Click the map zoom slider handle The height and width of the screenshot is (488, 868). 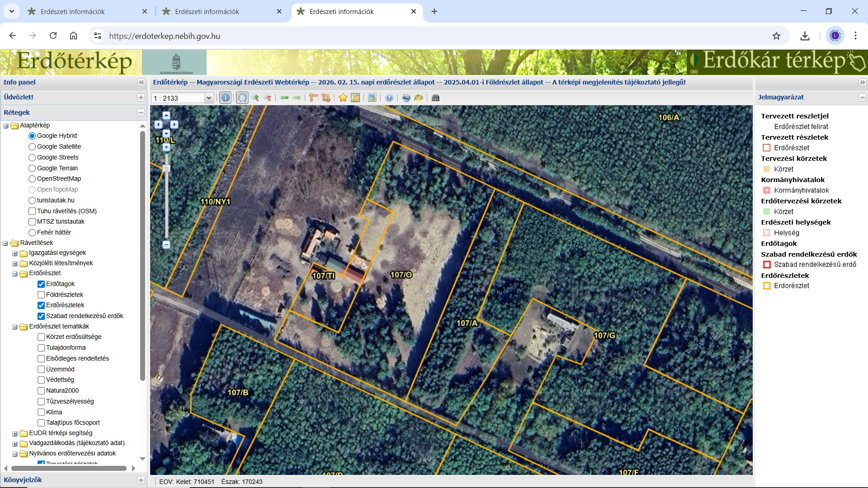pos(166,169)
